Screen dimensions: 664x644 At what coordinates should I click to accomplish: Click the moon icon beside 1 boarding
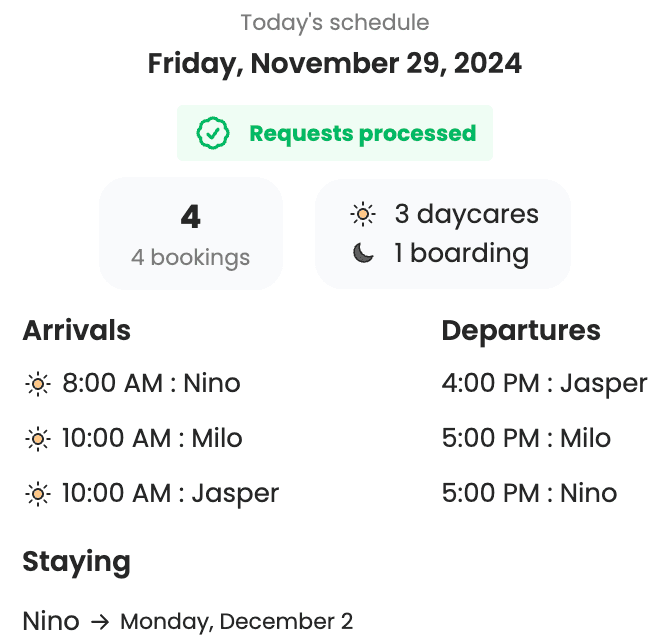(x=363, y=254)
